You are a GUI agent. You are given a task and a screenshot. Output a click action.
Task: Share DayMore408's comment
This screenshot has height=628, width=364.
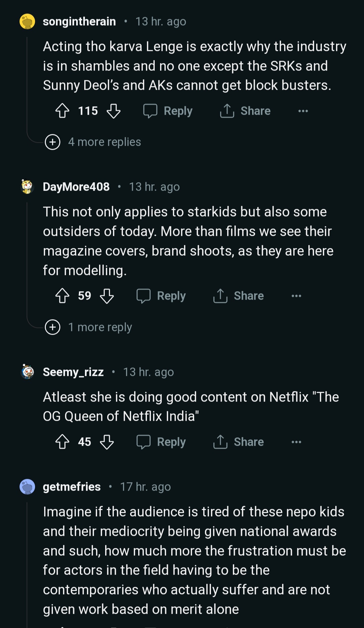238,296
